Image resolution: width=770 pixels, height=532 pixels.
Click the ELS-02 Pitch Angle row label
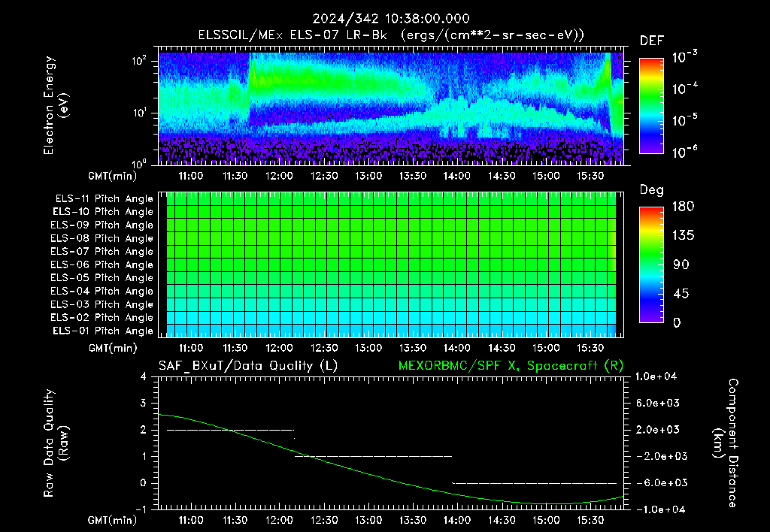[x=102, y=318]
